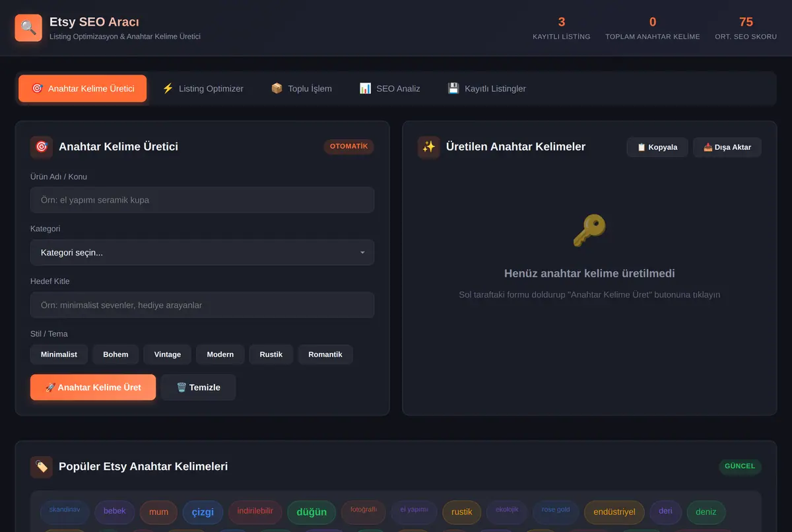
Task: Choose the "deri" keyword tag
Action: click(666, 512)
